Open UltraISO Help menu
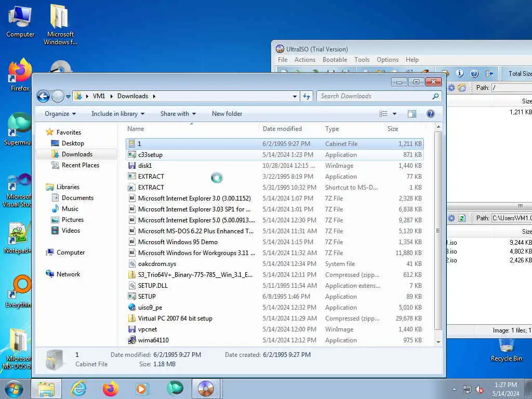Screen dimensions: 532x399 coord(412,60)
